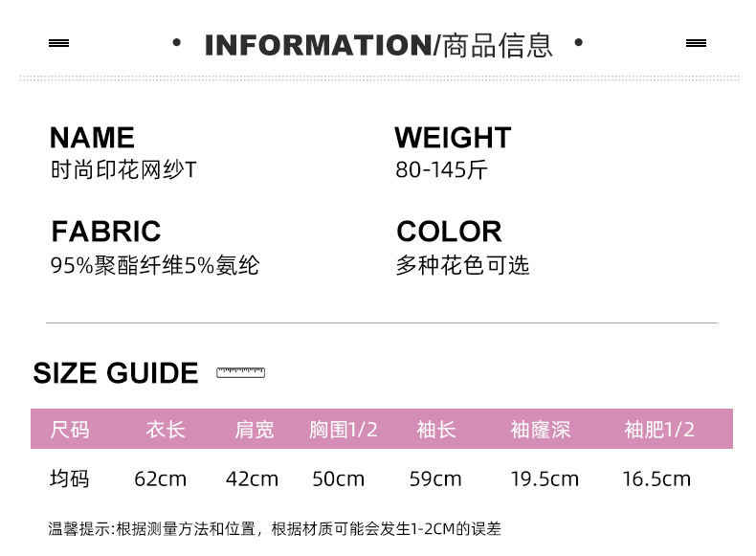Click the 温馨提示 measurement note

275,528
